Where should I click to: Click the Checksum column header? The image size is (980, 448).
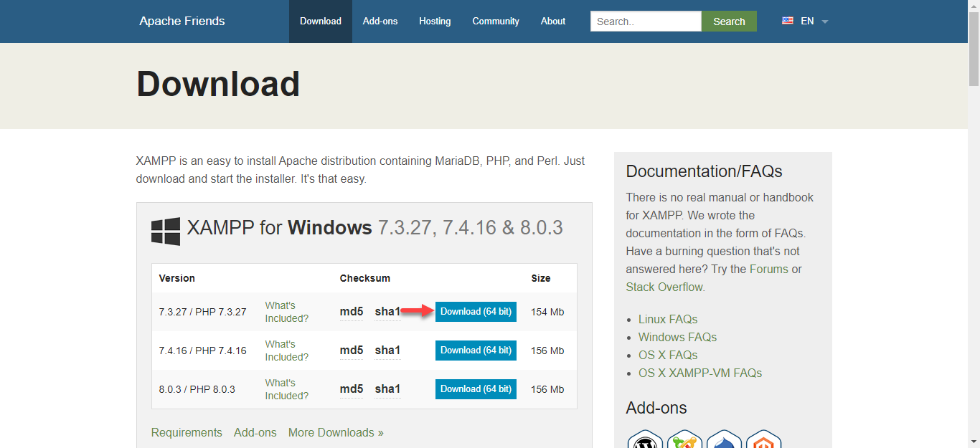[365, 278]
